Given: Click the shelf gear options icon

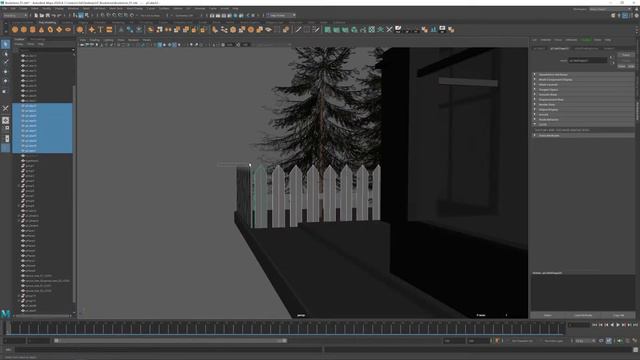Looking at the screenshot, I should [x=5, y=31].
